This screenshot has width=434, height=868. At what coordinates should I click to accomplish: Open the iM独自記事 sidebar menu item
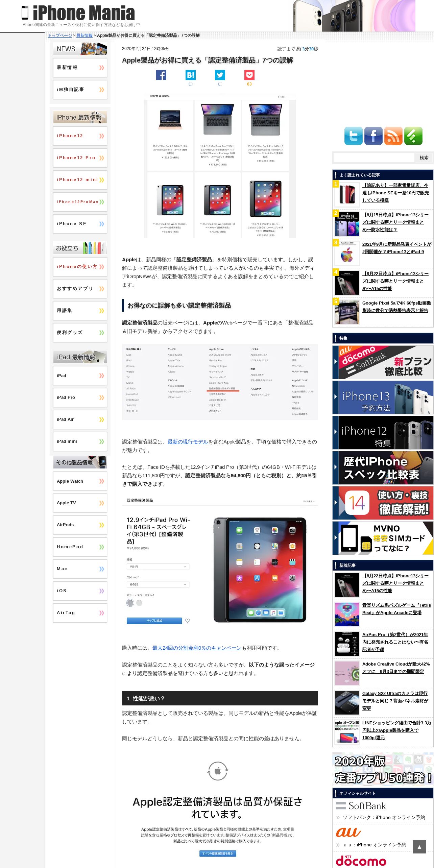click(80, 90)
